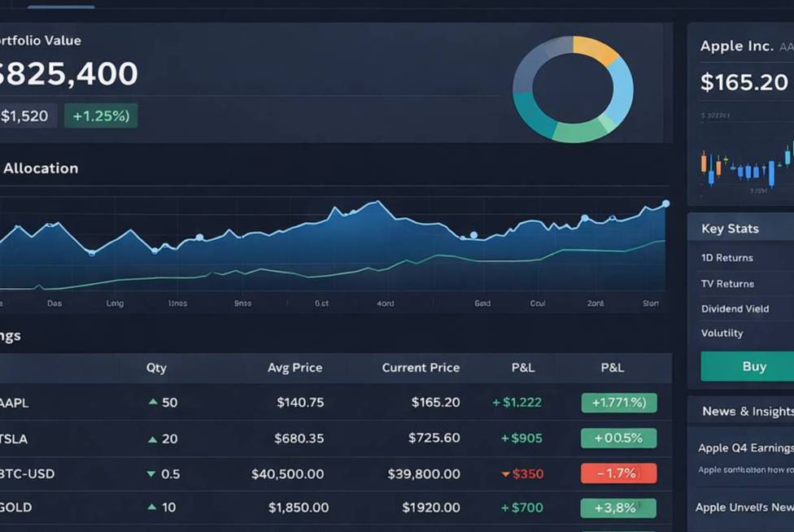Click the last data point on allocation chart
Screen dimensions: 794x532
pos(666,203)
